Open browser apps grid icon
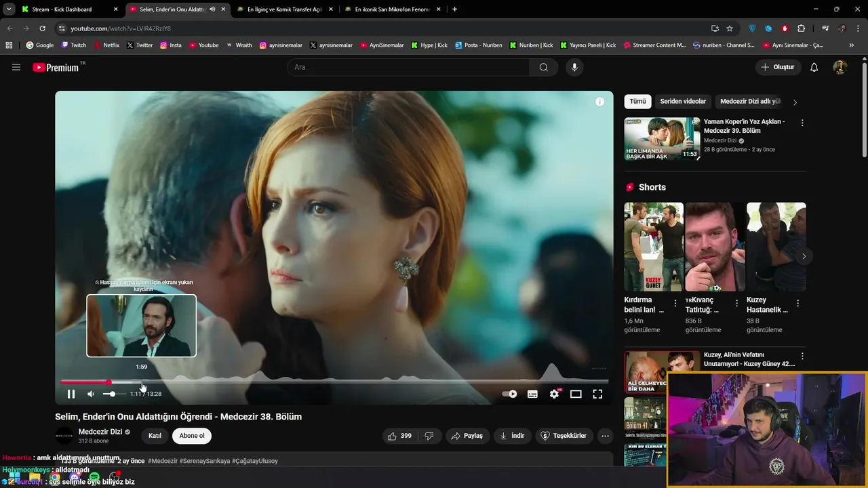Viewport: 868px width, 488px height. [9, 45]
